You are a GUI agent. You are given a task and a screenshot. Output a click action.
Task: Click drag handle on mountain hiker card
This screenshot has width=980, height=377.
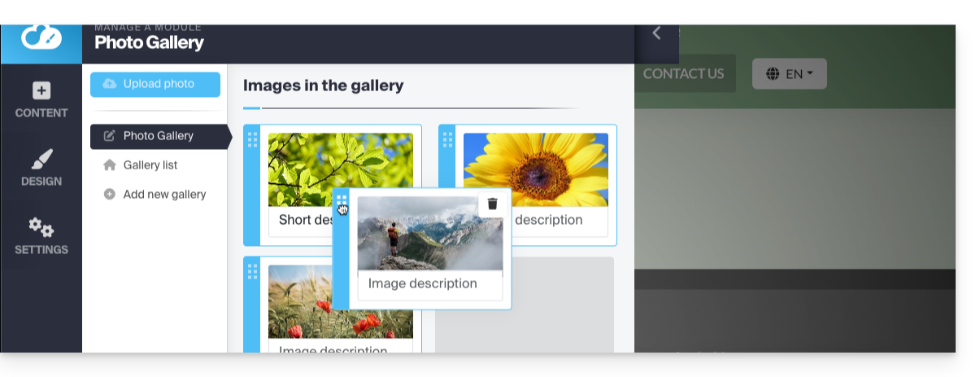coord(342,201)
